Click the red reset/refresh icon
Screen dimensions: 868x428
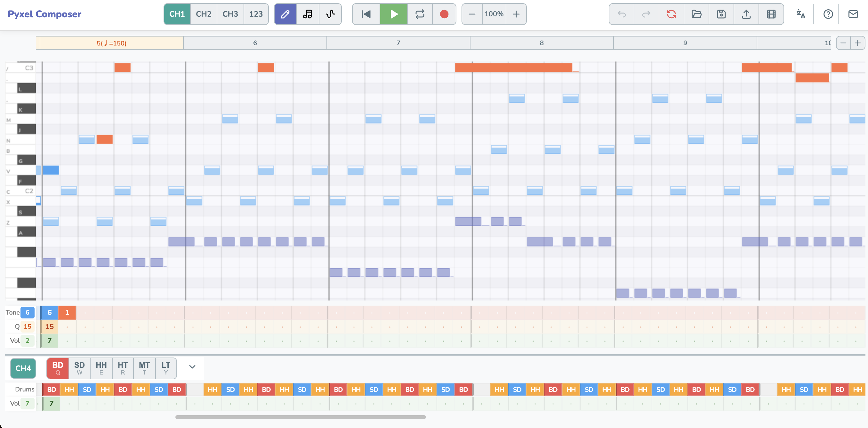(671, 14)
